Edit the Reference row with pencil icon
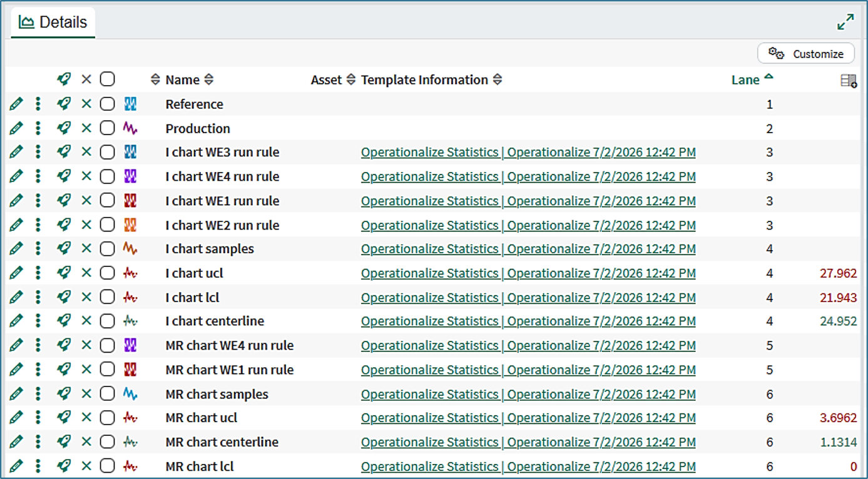This screenshot has height=479, width=868. [16, 104]
